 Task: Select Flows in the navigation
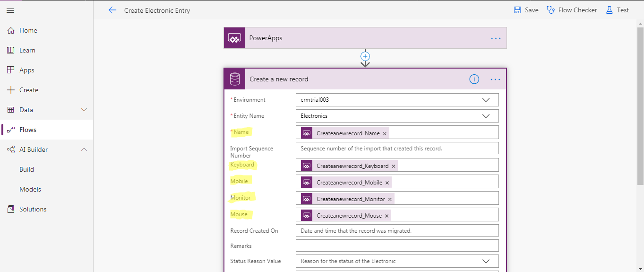point(46,130)
